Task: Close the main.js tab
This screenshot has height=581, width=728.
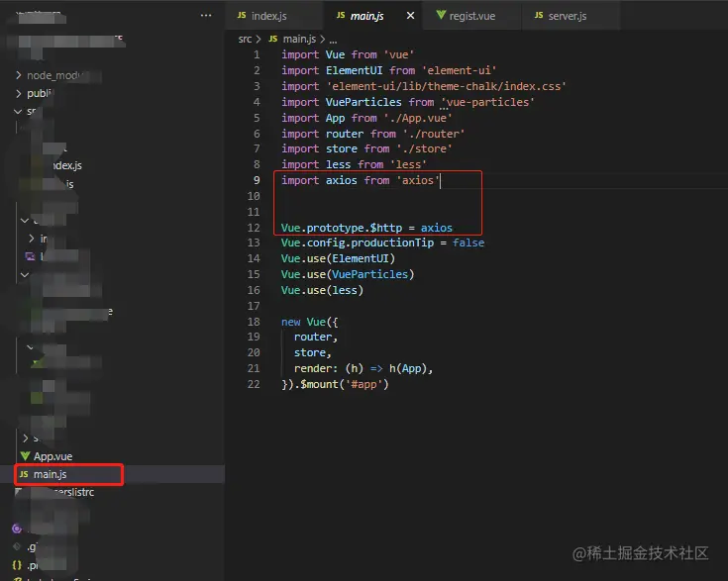Action: (x=410, y=16)
